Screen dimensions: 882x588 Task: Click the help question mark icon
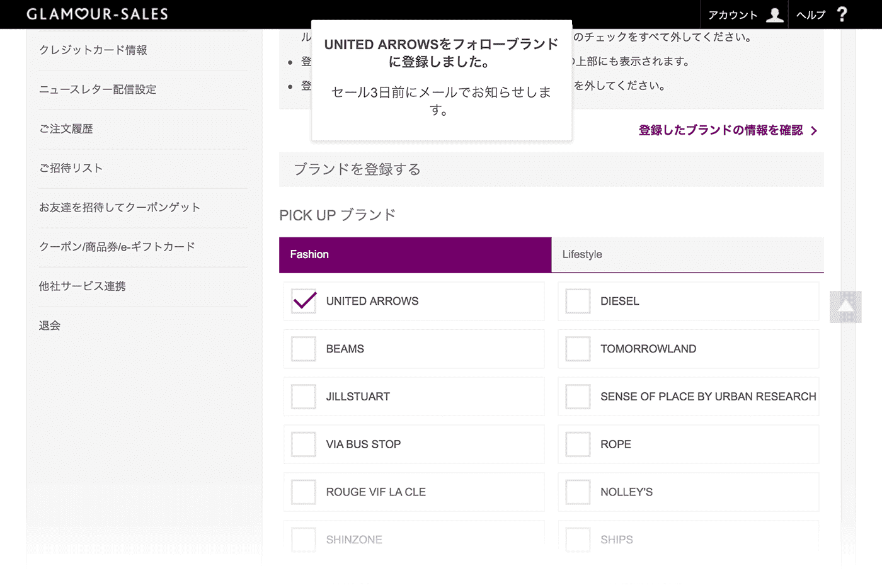[842, 14]
